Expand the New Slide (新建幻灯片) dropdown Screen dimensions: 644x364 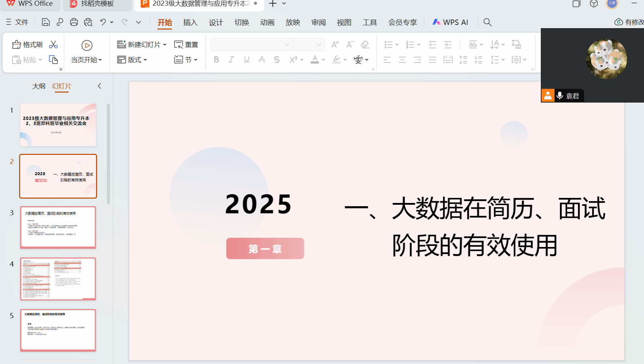pyautogui.click(x=165, y=45)
